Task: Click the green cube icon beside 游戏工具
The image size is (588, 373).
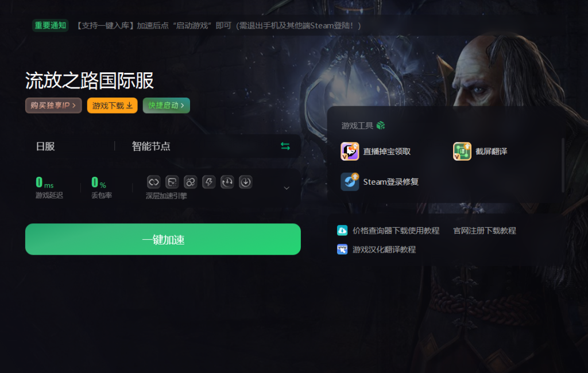Action: tap(381, 125)
